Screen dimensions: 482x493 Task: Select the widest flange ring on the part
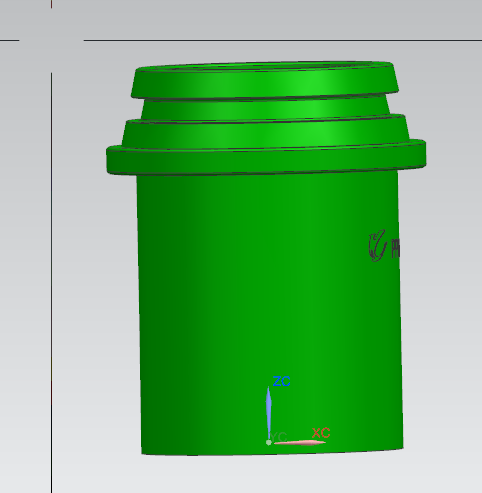pos(266,158)
